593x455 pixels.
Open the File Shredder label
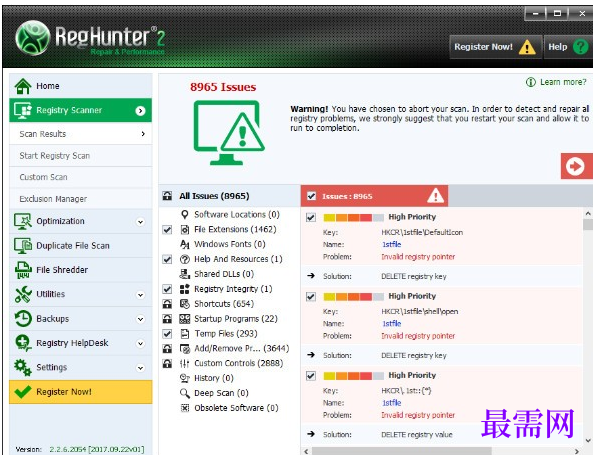(x=62, y=270)
